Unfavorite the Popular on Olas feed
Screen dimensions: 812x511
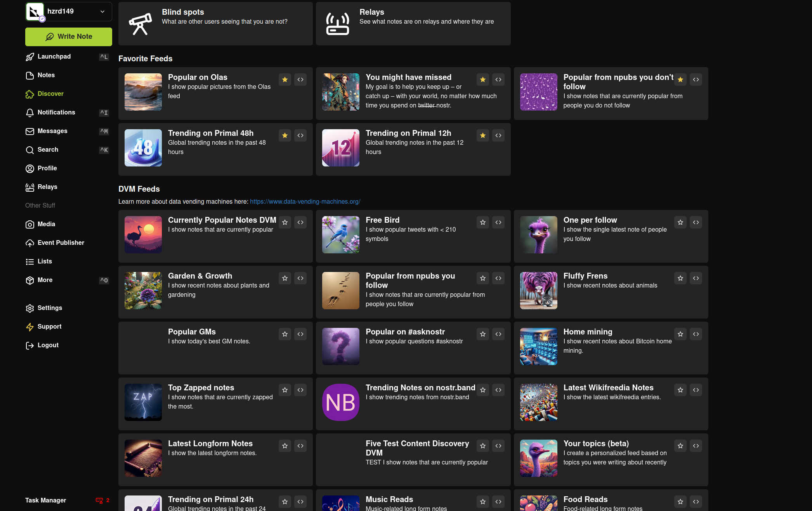click(x=285, y=80)
